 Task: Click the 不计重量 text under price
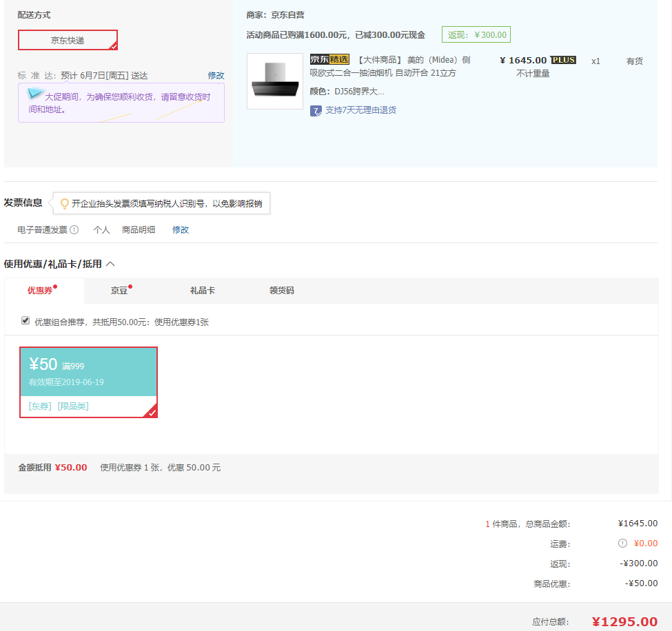click(533, 74)
